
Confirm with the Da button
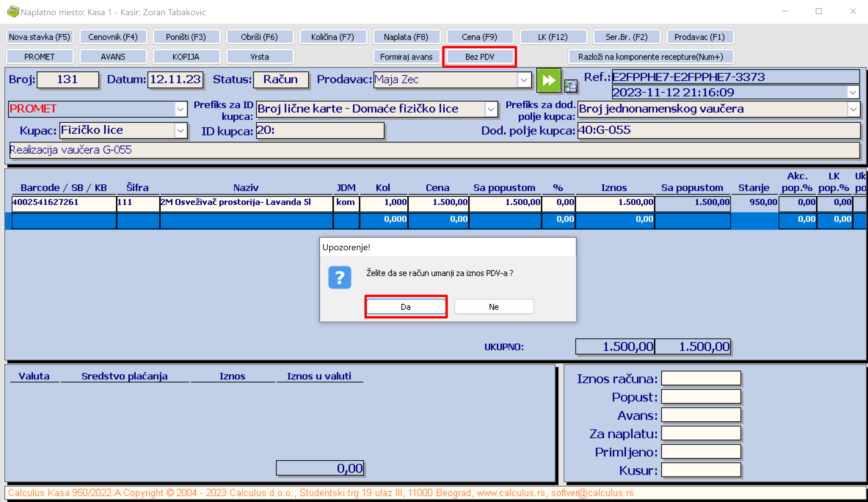point(406,307)
